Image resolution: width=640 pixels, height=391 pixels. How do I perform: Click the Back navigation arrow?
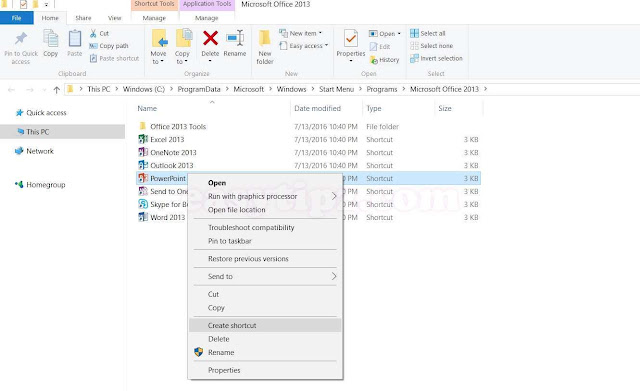click(11, 90)
